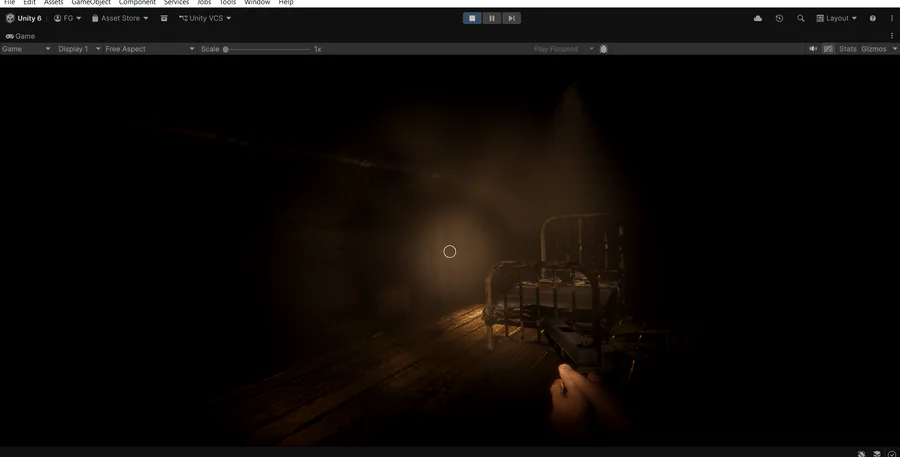
Task: Click the auto-generate lighting status icon
Action: click(876, 454)
